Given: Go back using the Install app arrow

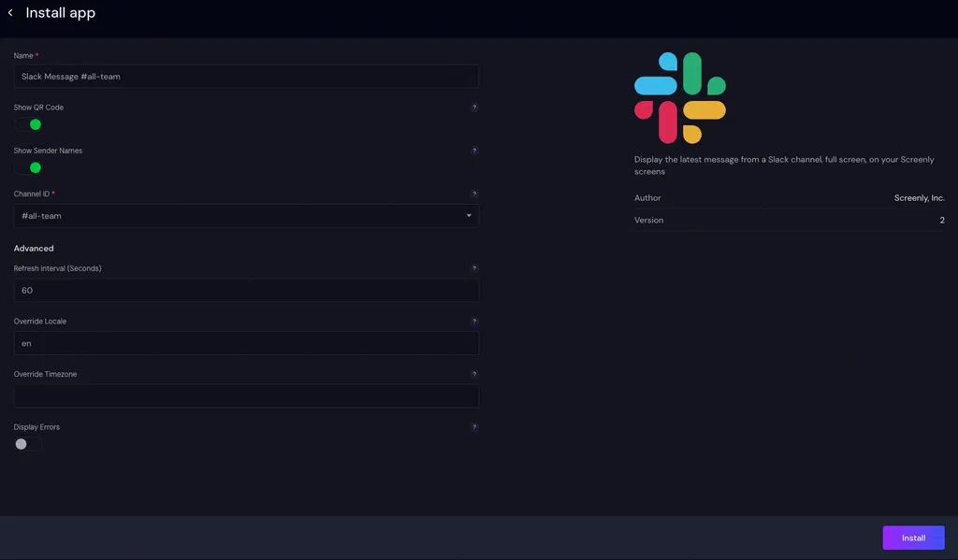Looking at the screenshot, I should coord(10,13).
